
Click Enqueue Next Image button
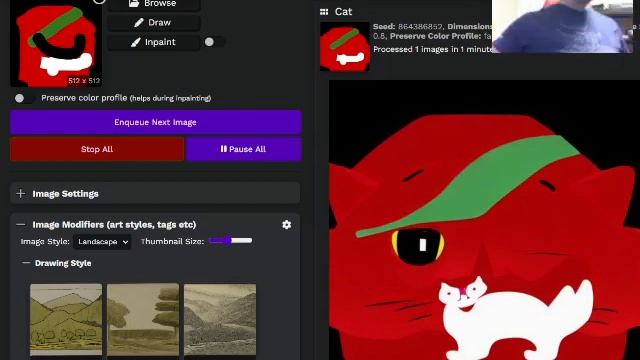pyautogui.click(x=156, y=122)
